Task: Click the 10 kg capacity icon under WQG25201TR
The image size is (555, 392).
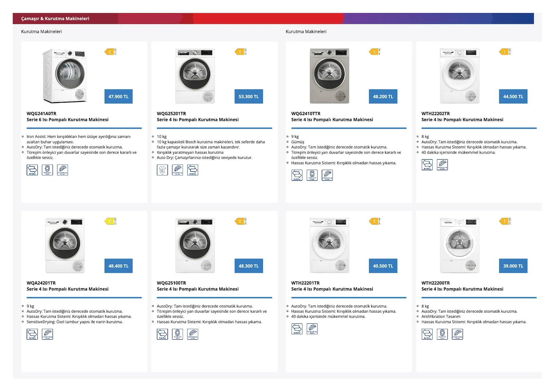Action: pyautogui.click(x=162, y=170)
